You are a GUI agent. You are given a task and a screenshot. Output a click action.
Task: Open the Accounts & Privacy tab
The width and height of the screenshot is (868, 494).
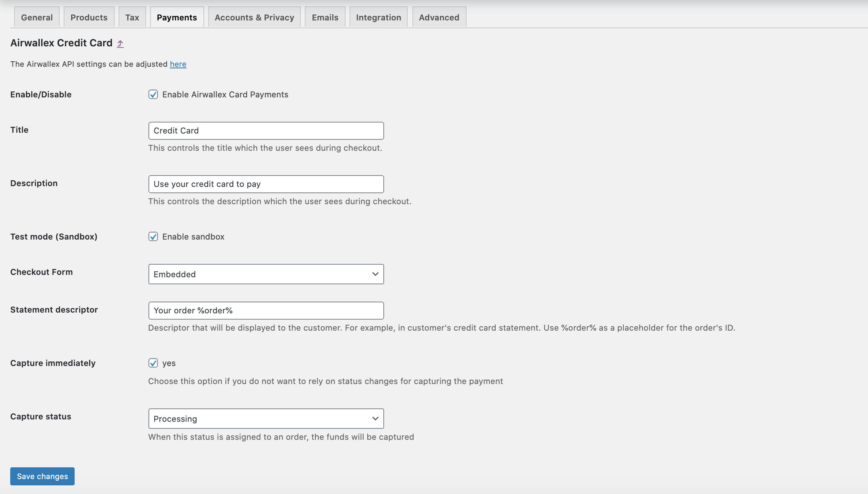pos(254,17)
